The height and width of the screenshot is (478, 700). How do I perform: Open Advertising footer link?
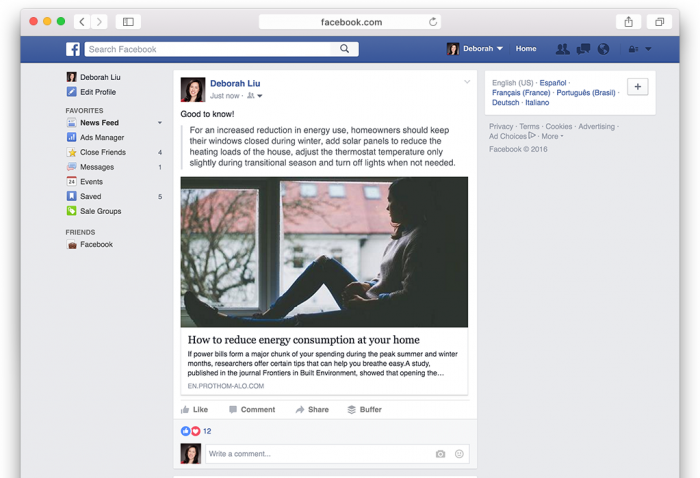[596, 126]
